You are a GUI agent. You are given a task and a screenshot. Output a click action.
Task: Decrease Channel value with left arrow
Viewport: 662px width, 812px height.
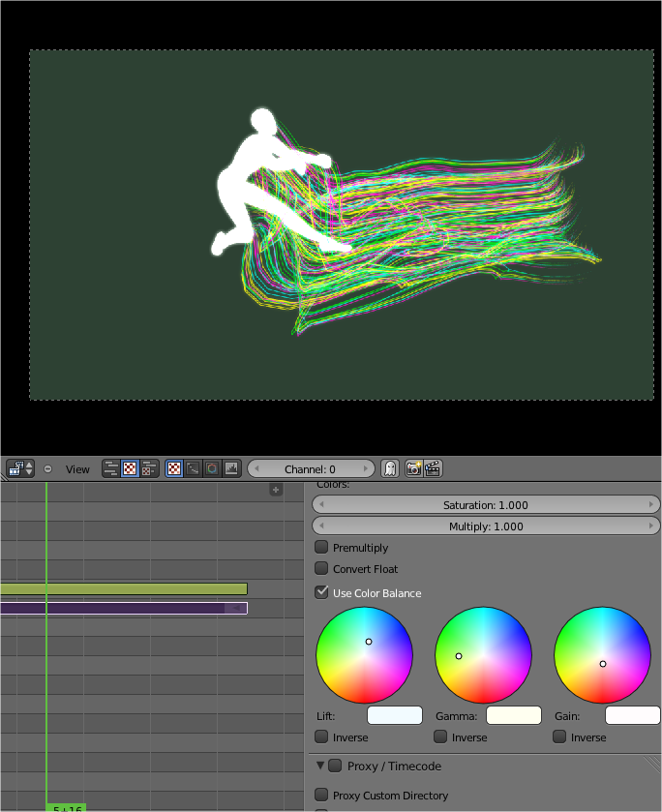click(x=256, y=468)
